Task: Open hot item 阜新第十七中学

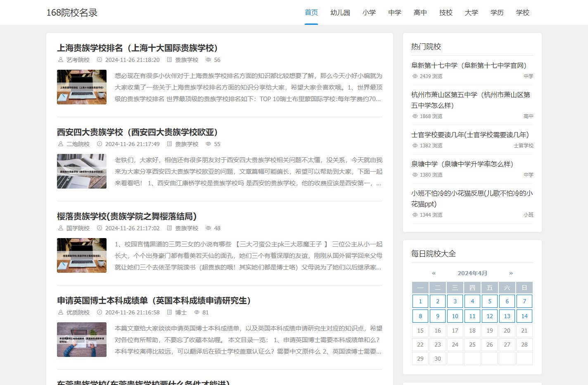Action: [470, 65]
